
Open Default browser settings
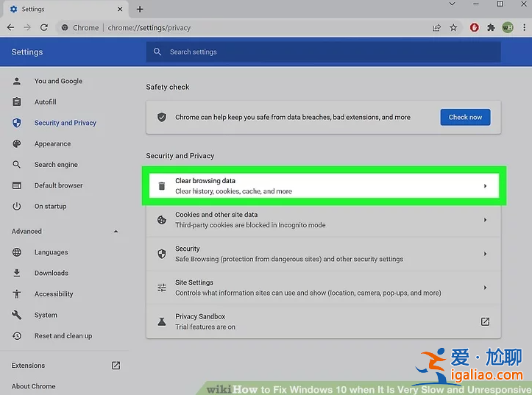pyautogui.click(x=58, y=185)
